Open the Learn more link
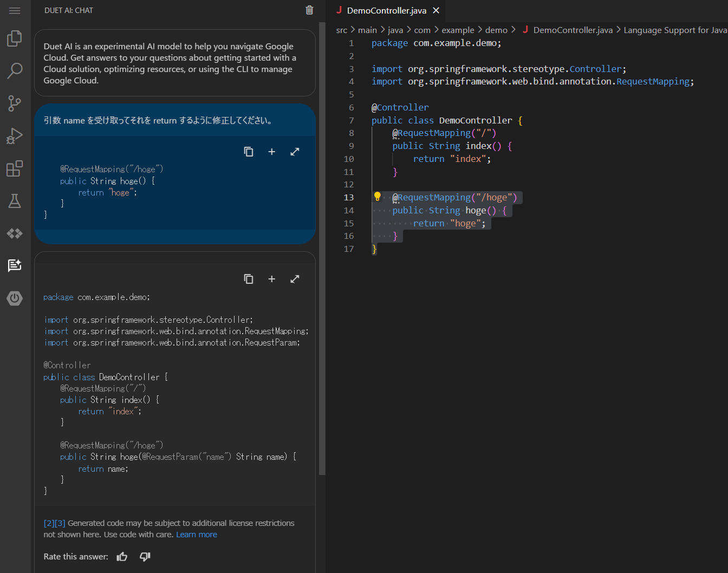 [197, 535]
